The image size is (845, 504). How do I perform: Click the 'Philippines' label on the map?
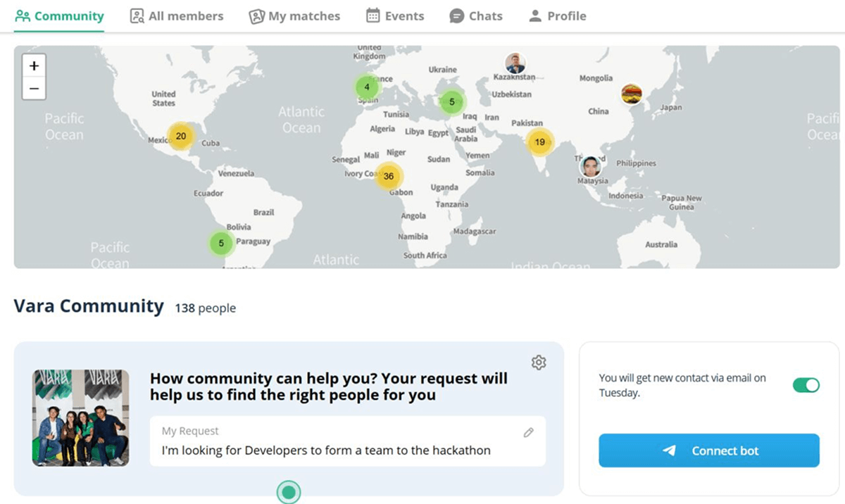point(636,163)
